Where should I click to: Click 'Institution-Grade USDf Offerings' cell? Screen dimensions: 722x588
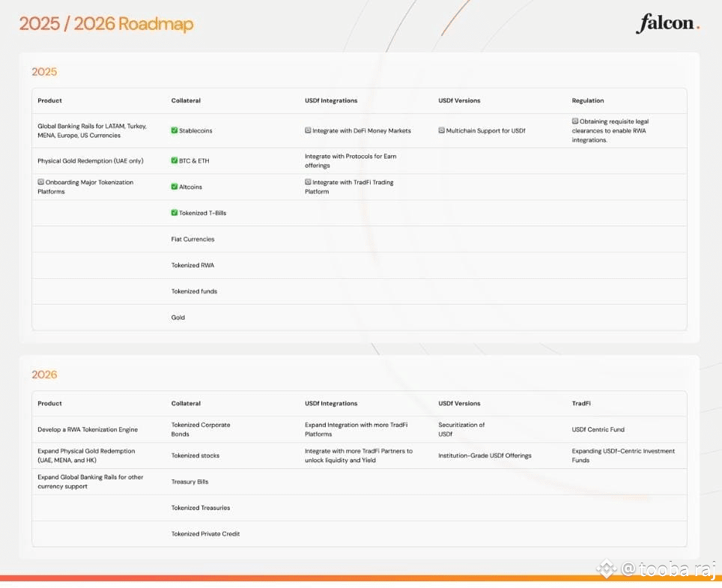(x=485, y=455)
